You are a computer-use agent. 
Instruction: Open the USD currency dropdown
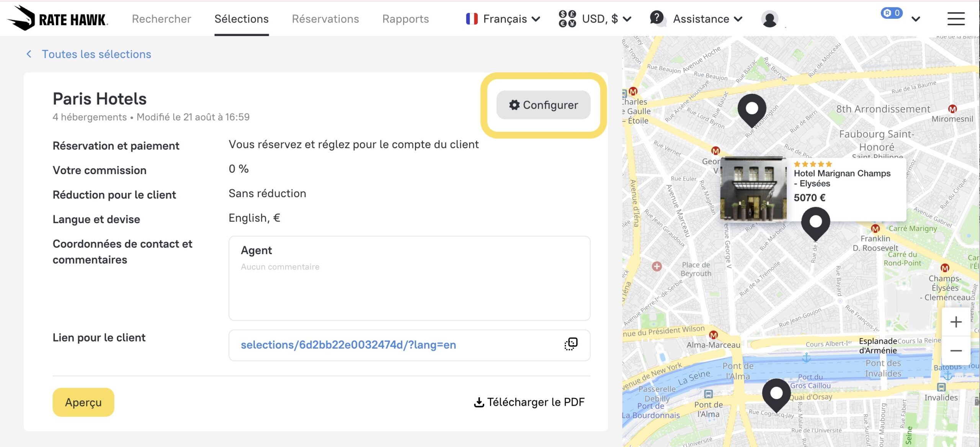pos(595,19)
